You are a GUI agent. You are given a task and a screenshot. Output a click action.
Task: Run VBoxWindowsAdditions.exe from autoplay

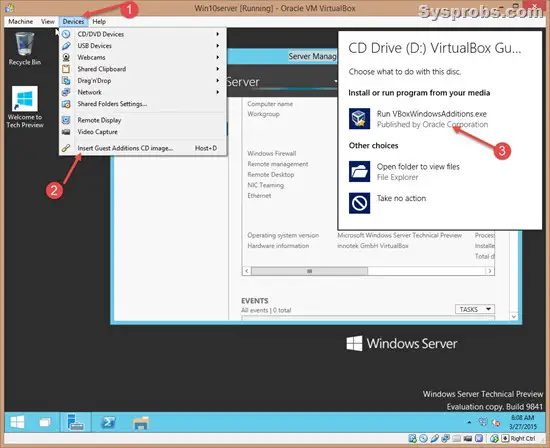[431, 119]
